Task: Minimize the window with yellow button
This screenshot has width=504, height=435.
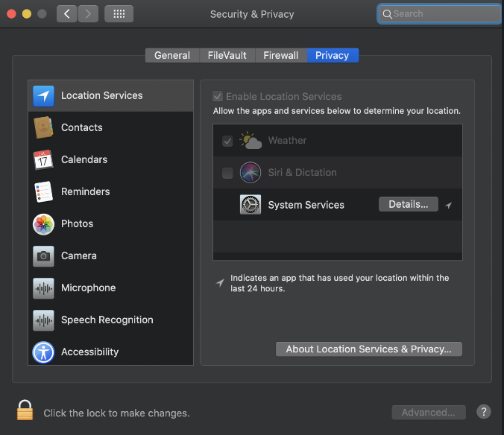Action: click(27, 14)
